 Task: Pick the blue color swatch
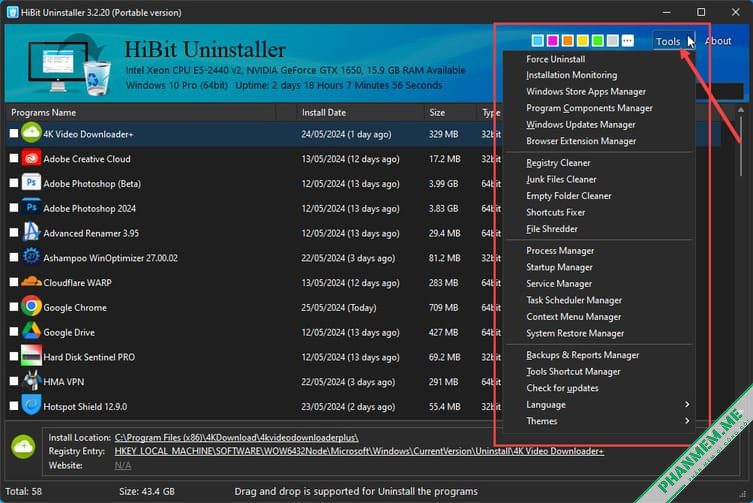[x=537, y=41]
